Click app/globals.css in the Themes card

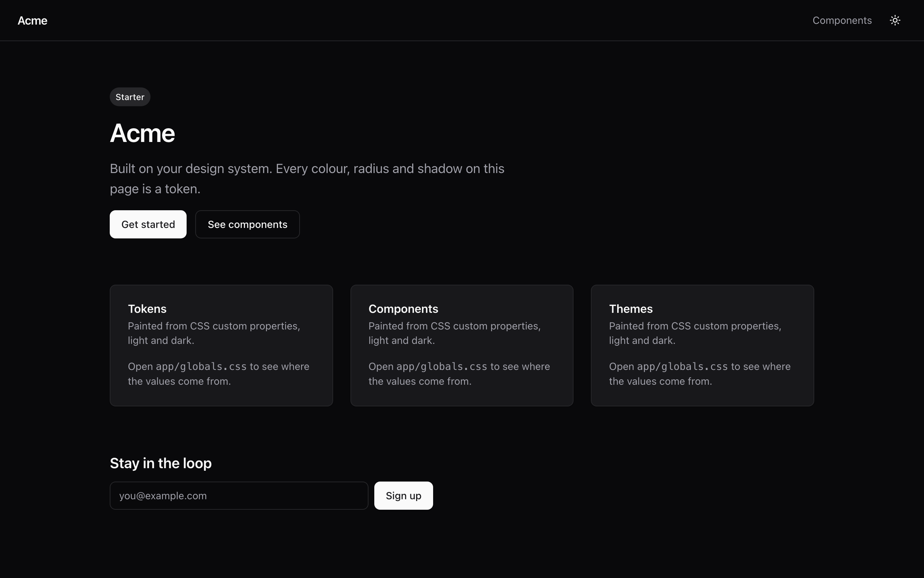682,366
